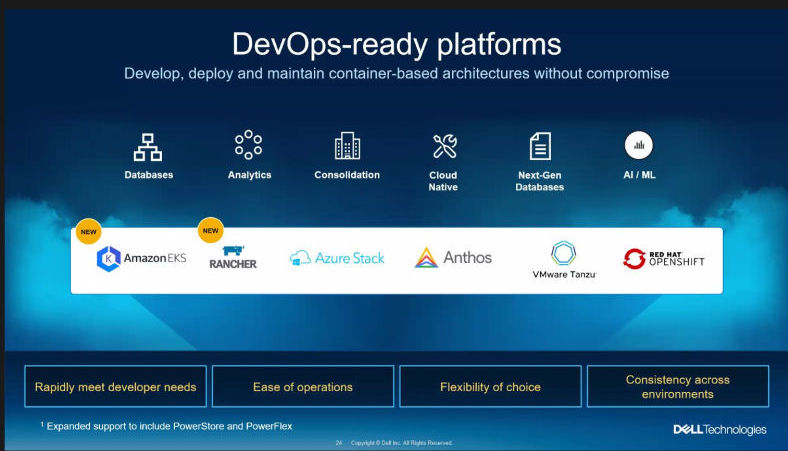Screen dimensions: 788x451
Task: Click the Rancher cow logo
Action: (233, 250)
